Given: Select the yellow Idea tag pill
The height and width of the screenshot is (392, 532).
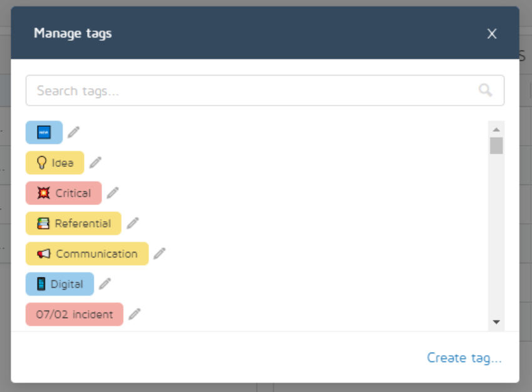Looking at the screenshot, I should click(54, 163).
